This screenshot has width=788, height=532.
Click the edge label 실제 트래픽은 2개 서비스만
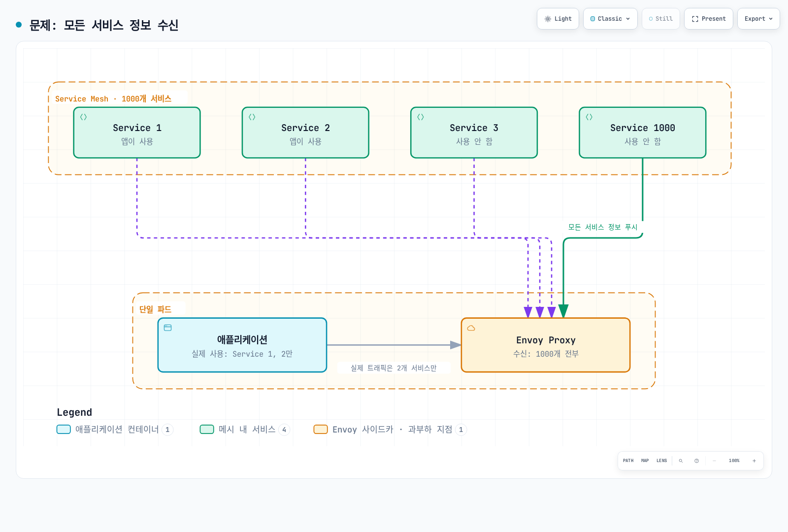click(394, 368)
